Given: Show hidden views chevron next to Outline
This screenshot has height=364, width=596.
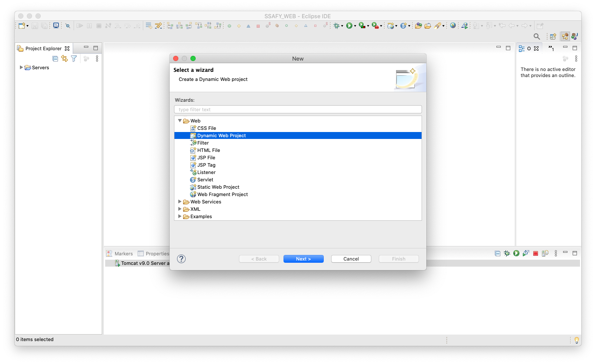Looking at the screenshot, I should point(551,48).
